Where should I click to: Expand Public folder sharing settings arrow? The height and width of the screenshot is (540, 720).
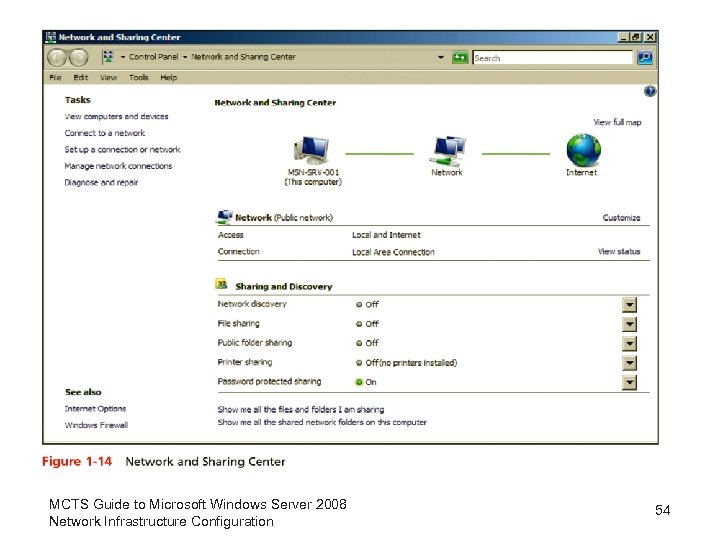point(630,343)
